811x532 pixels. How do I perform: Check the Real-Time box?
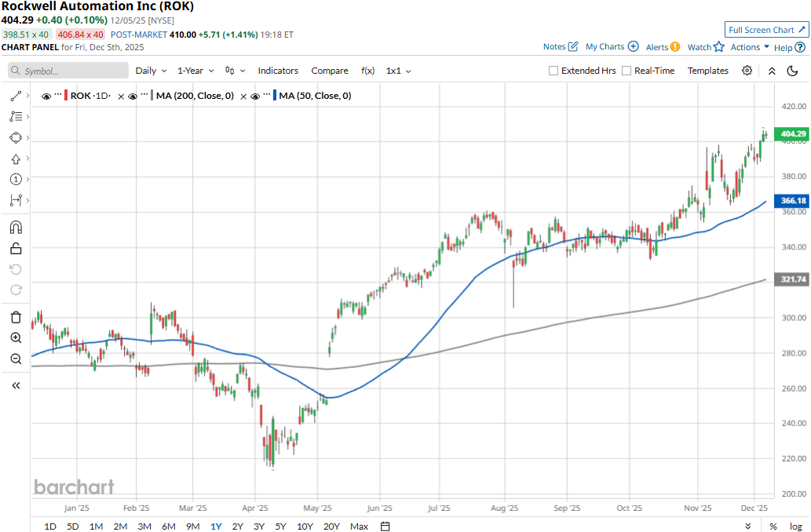pyautogui.click(x=627, y=71)
